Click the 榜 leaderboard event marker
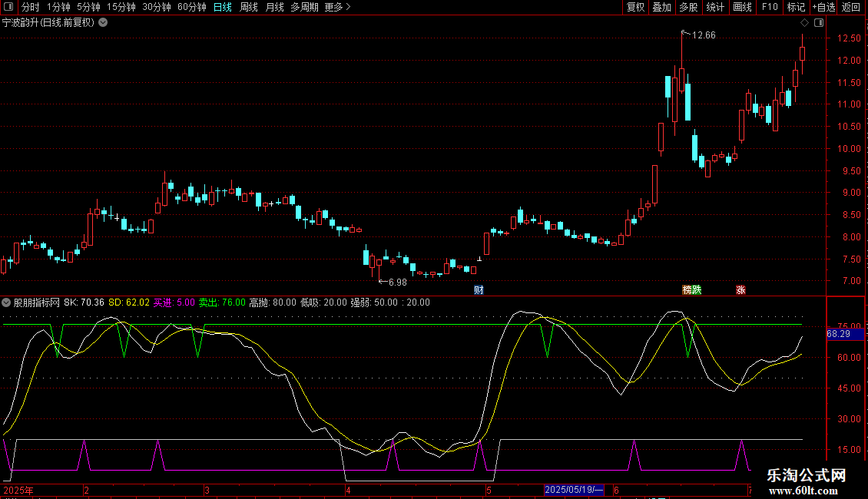This screenshot has height=499, width=868. pyautogui.click(x=687, y=290)
